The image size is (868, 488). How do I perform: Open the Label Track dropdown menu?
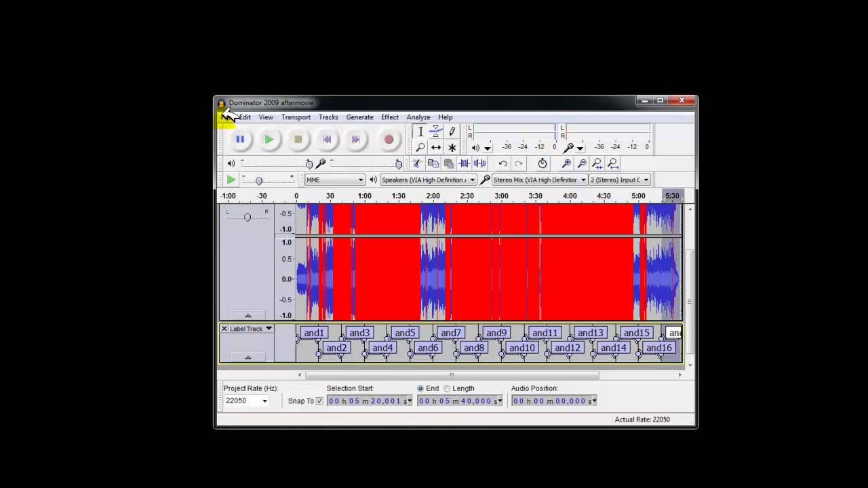269,329
